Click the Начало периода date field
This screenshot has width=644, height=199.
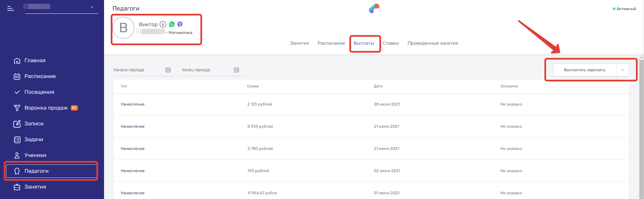[x=138, y=70]
